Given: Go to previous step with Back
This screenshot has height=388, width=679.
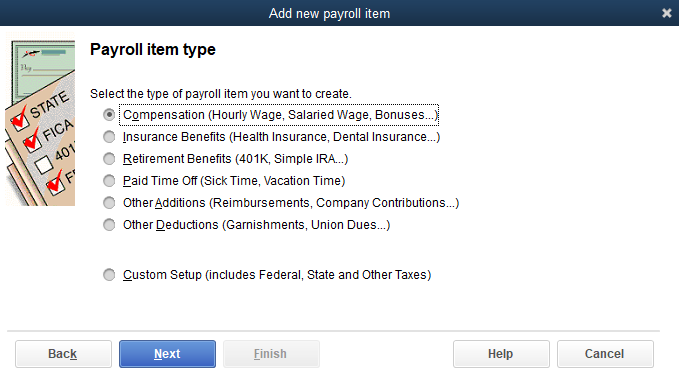Looking at the screenshot, I should (63, 354).
